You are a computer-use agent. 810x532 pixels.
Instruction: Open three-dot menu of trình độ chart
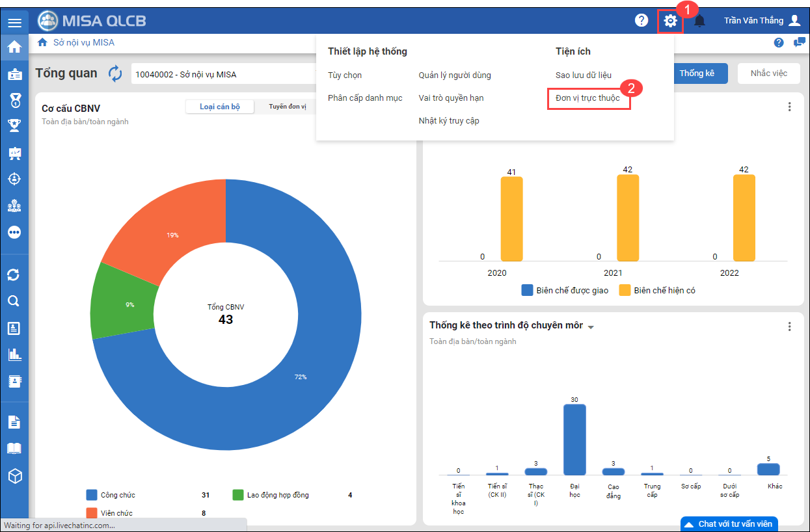pyautogui.click(x=789, y=326)
